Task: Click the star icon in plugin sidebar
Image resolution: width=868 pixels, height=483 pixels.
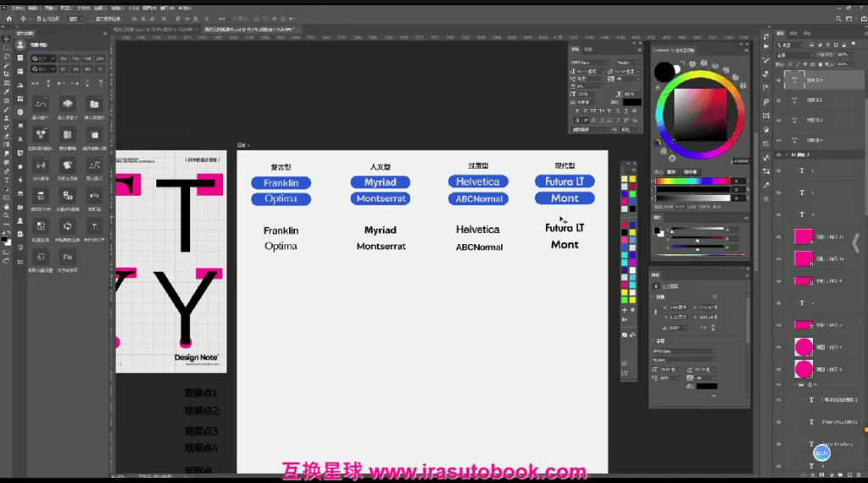Action: coord(20,167)
